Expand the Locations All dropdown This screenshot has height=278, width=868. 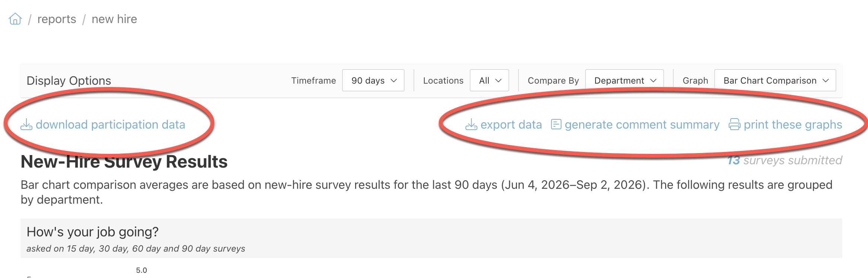[x=489, y=80]
